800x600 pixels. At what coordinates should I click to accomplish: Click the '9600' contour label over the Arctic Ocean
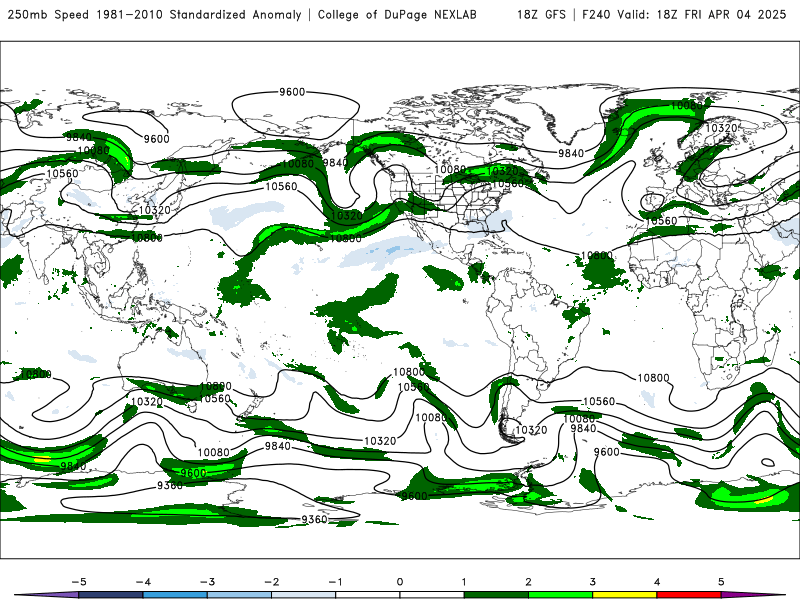point(292,92)
